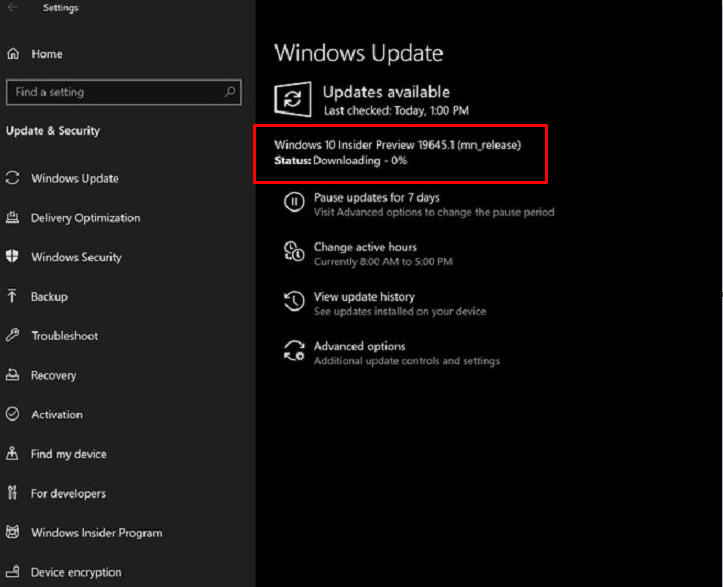Open Delivery Optimization settings
The image size is (723, 587).
pos(85,218)
